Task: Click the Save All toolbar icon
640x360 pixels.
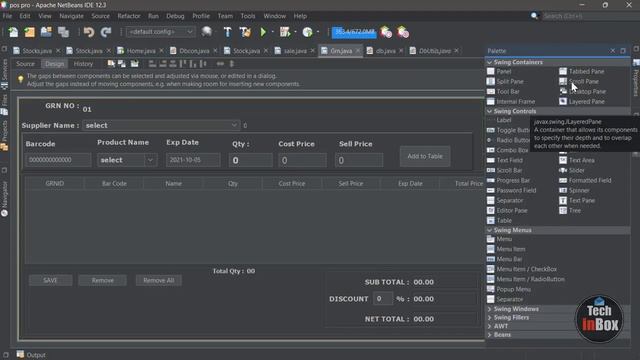Action: [63, 32]
